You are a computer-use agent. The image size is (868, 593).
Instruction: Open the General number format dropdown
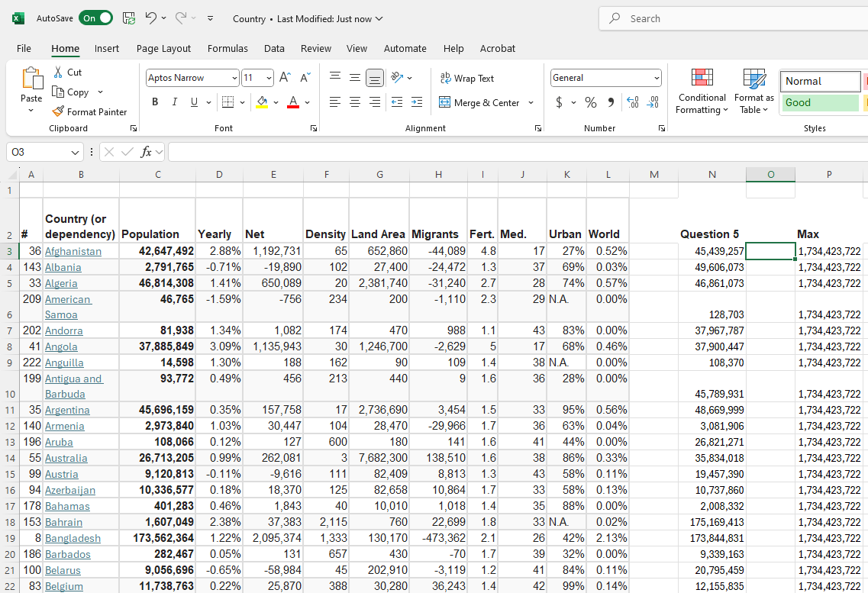pos(657,78)
